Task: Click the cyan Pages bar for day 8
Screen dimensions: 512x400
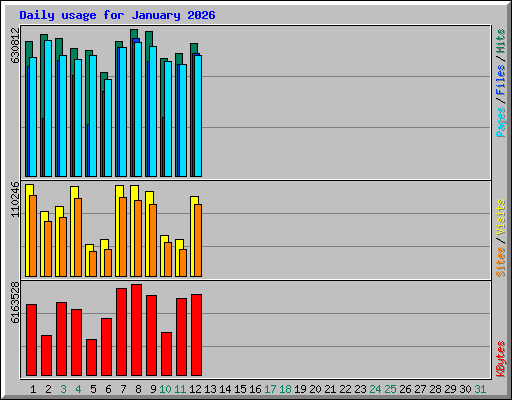Action: click(138, 109)
